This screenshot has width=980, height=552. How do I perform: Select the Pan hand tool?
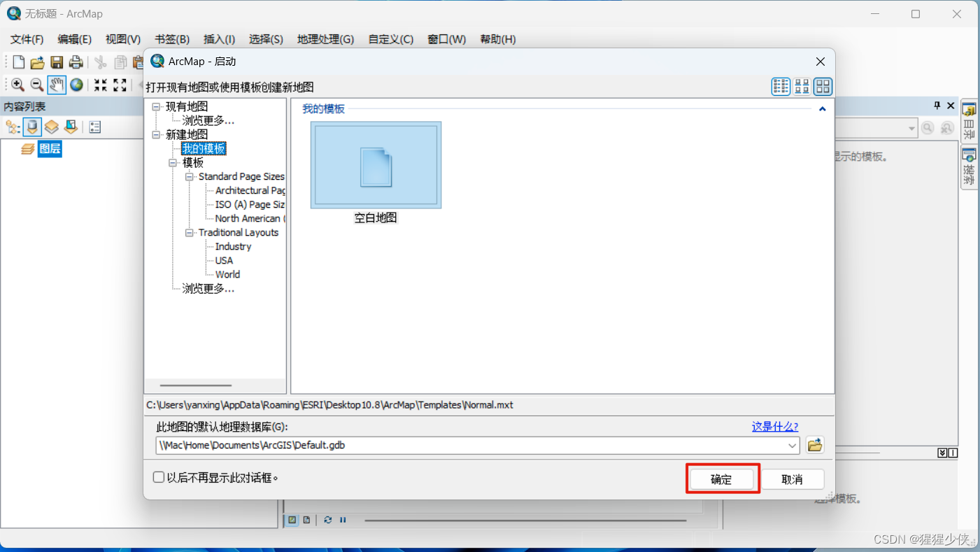click(x=57, y=85)
